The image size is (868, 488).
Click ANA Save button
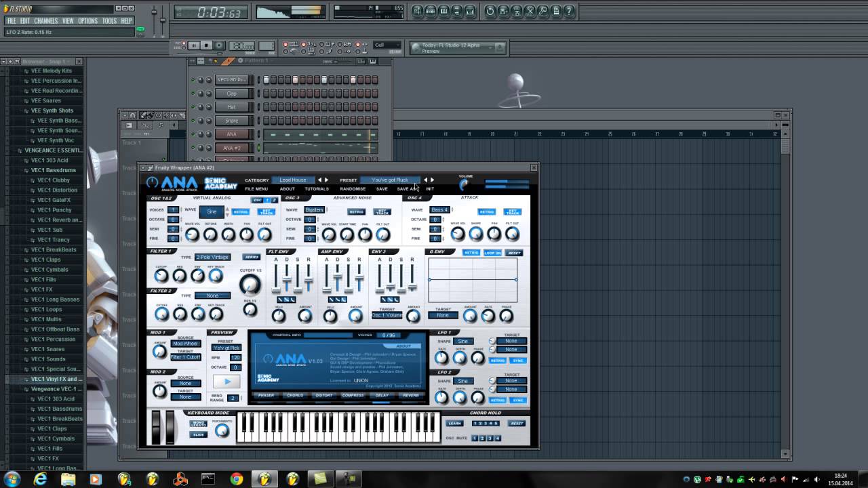pos(382,189)
